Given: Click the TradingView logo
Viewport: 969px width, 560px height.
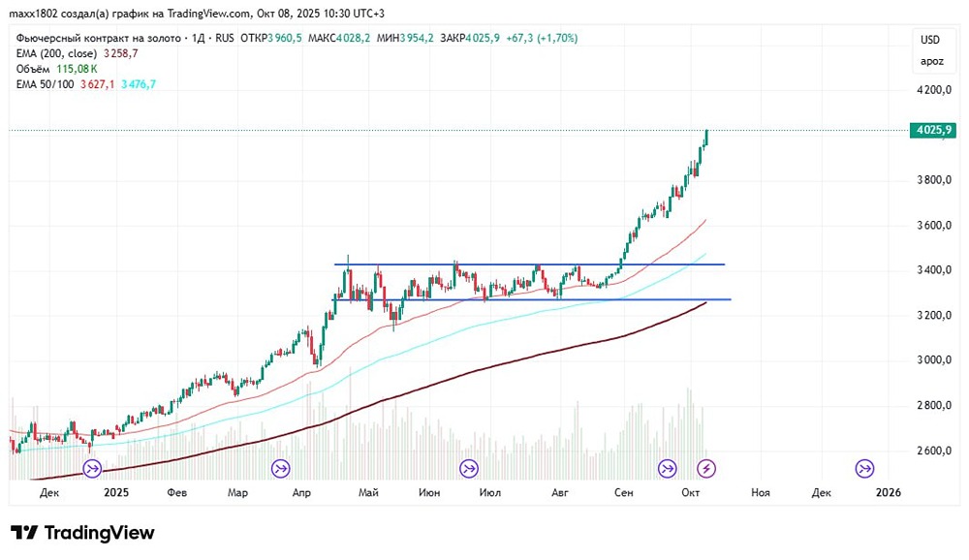Looking at the screenshot, I should [82, 533].
